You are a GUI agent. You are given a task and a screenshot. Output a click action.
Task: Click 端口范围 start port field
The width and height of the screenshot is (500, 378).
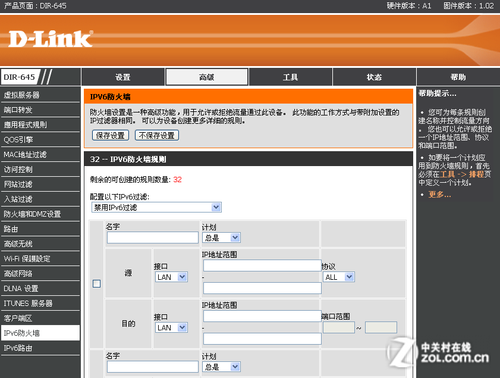[x=339, y=327]
